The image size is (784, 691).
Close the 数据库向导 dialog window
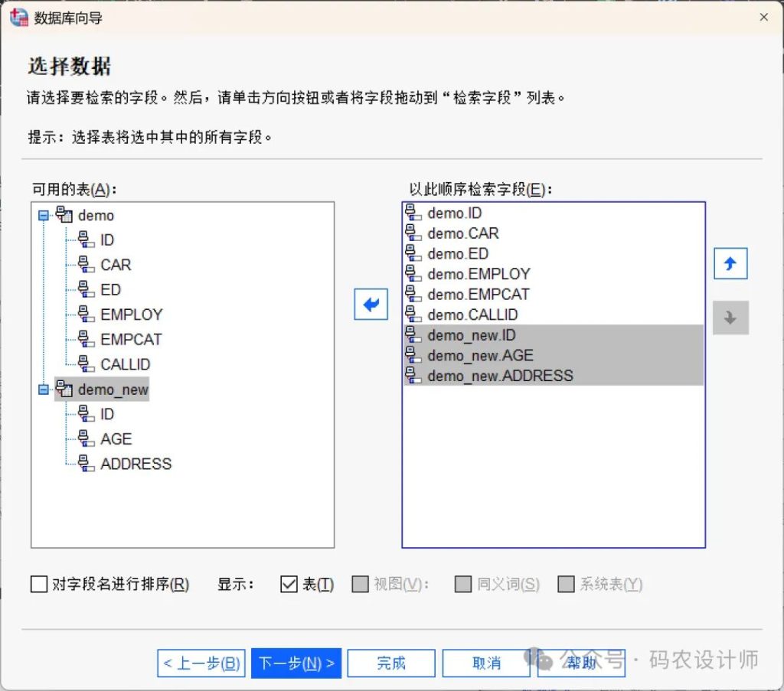click(763, 17)
